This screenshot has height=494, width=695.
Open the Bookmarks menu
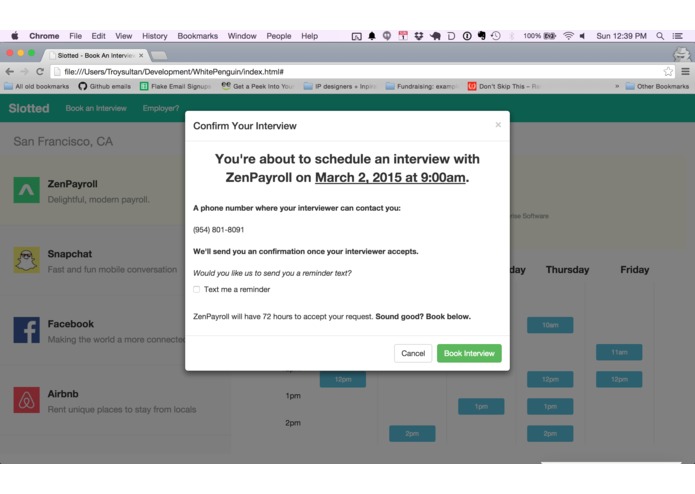point(198,36)
